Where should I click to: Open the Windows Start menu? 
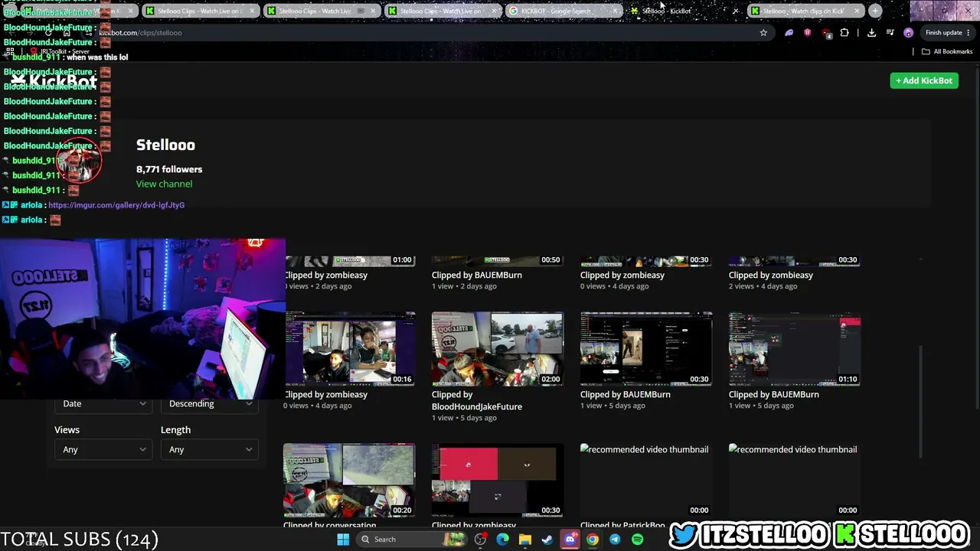click(343, 540)
